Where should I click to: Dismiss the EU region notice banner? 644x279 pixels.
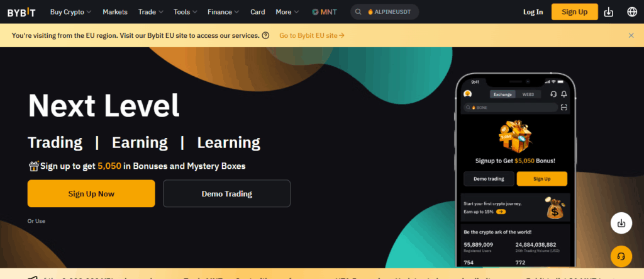click(x=631, y=35)
